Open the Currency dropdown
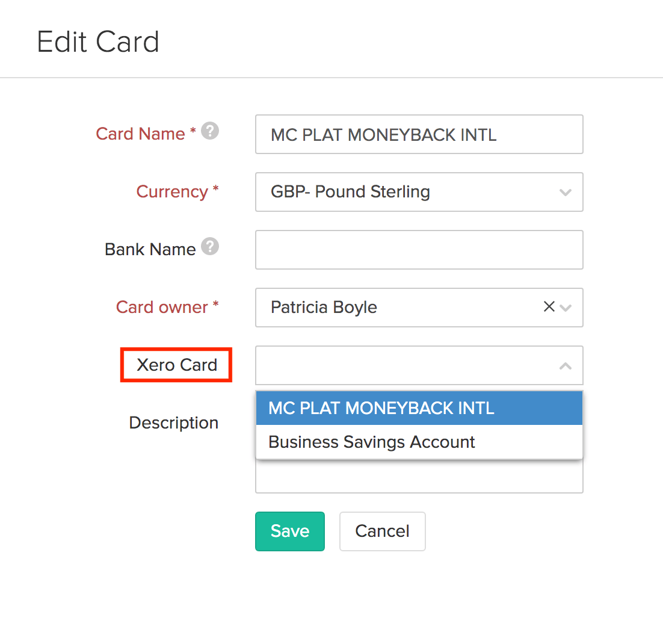The width and height of the screenshot is (663, 644). coord(419,192)
